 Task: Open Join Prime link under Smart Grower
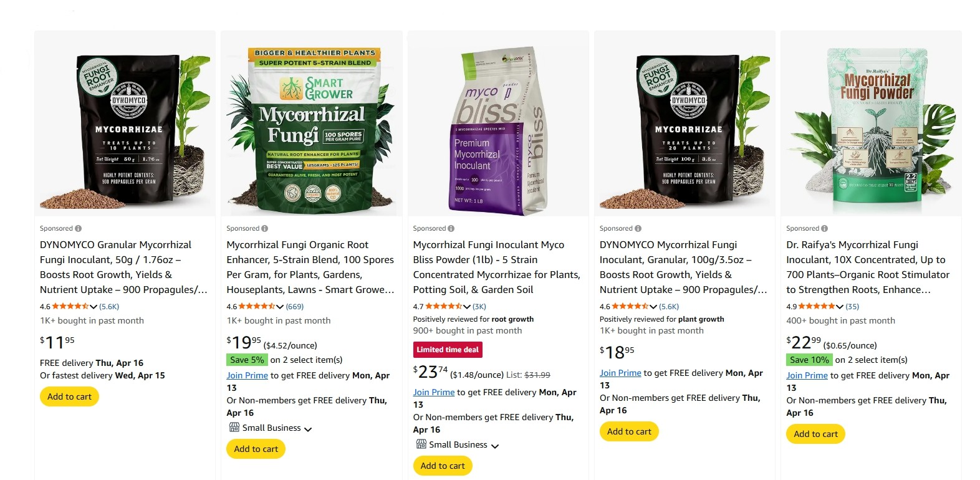(247, 375)
